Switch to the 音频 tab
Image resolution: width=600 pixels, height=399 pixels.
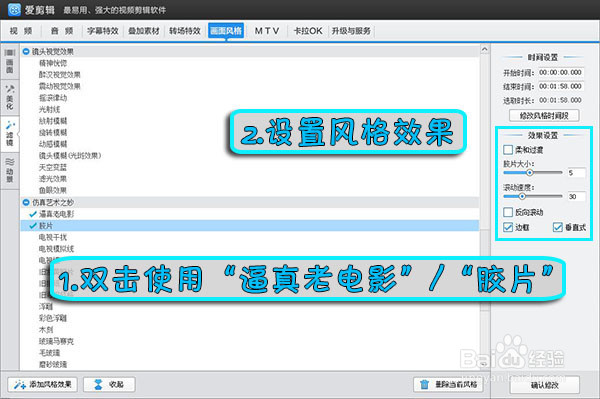(x=62, y=31)
